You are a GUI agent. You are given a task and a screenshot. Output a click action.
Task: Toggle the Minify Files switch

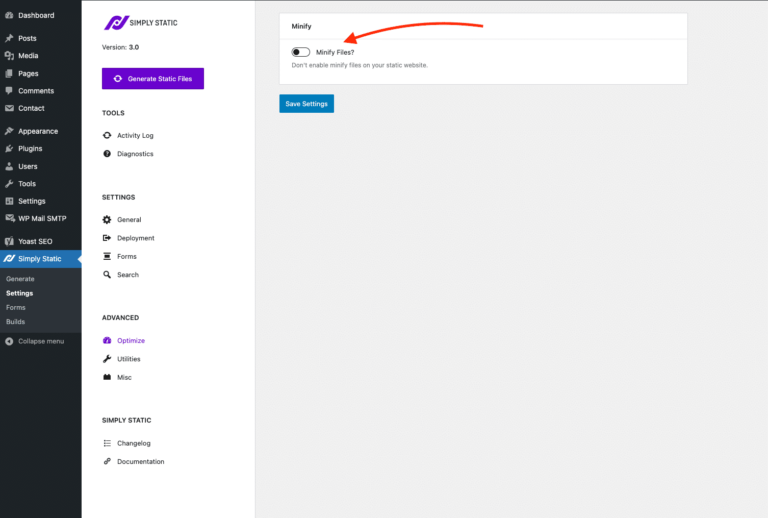[300, 52]
